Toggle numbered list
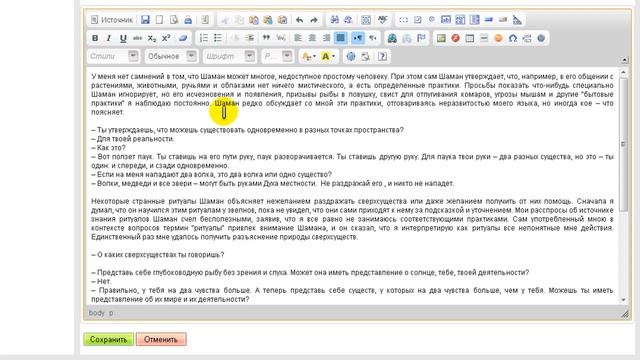This screenshot has height=360, width=640. [x=204, y=38]
